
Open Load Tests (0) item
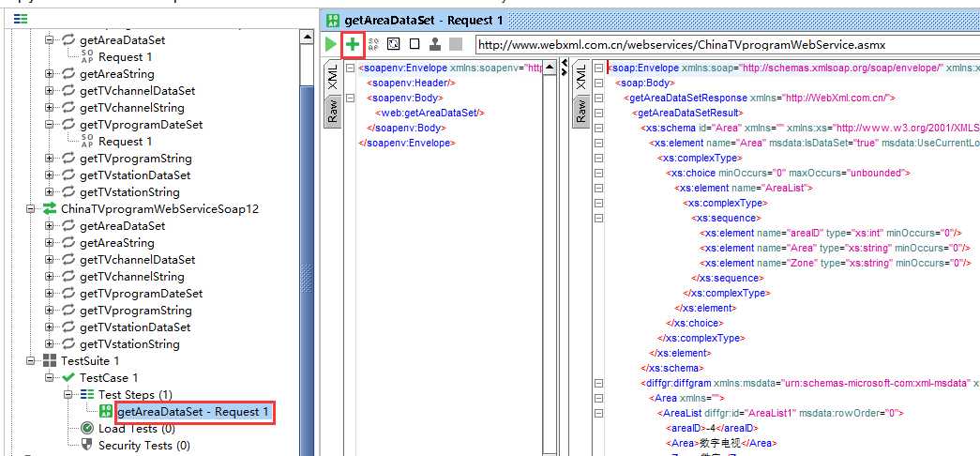click(136, 429)
